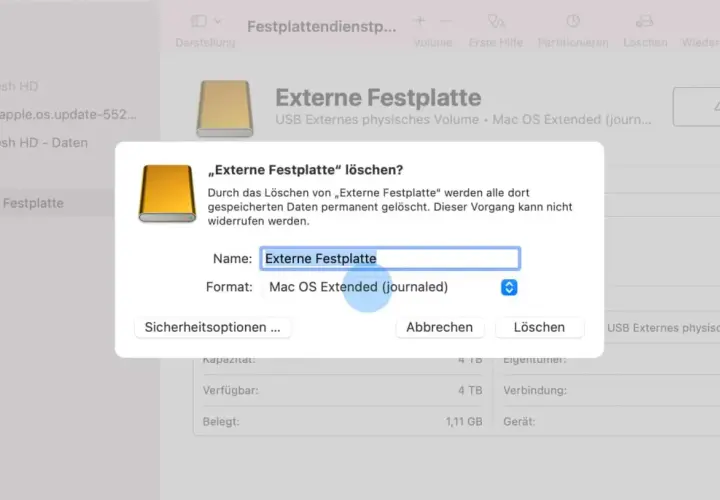The image size is (720, 500).
Task: Cancel with the Abbrechen button
Action: pyautogui.click(x=439, y=327)
